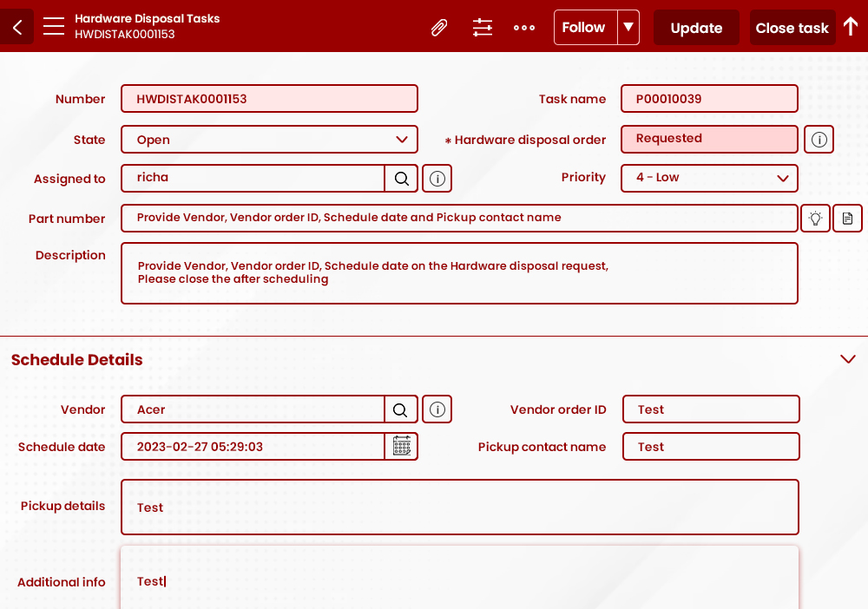Search for a Vendor using the magnifier
The height and width of the screenshot is (609, 868).
point(401,409)
